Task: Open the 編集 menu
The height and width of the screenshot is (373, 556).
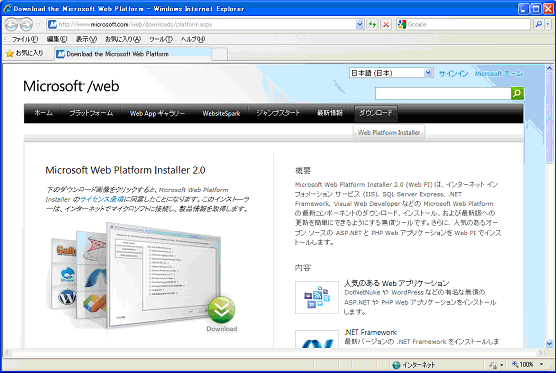Action: click(57, 39)
